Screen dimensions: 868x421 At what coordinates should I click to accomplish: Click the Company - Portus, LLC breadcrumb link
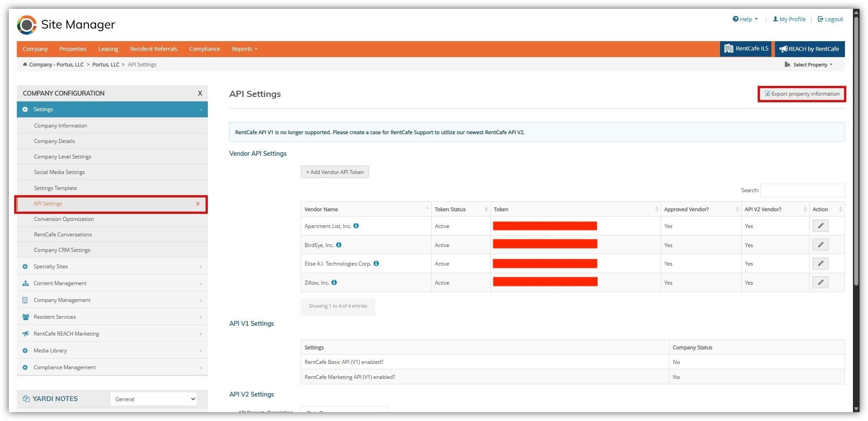click(56, 65)
